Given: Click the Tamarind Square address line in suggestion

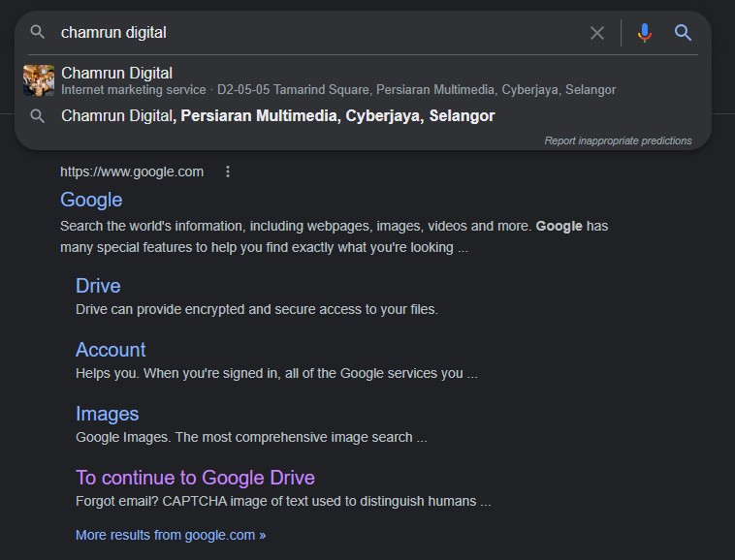Looking at the screenshot, I should [x=415, y=90].
